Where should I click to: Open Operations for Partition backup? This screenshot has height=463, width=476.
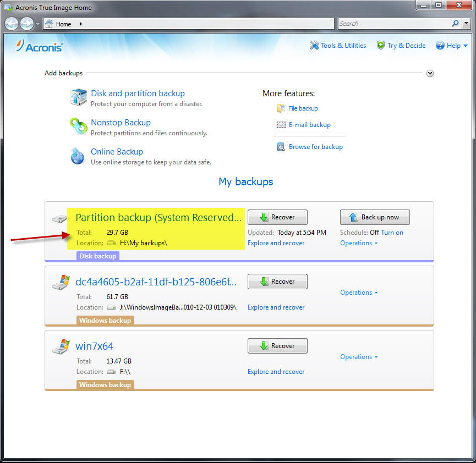(x=359, y=243)
